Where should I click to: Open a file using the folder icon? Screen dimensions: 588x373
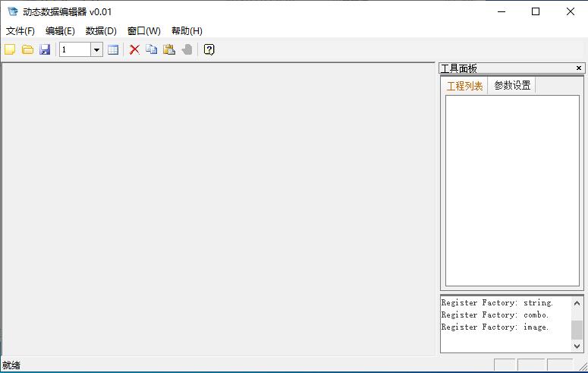coord(27,49)
